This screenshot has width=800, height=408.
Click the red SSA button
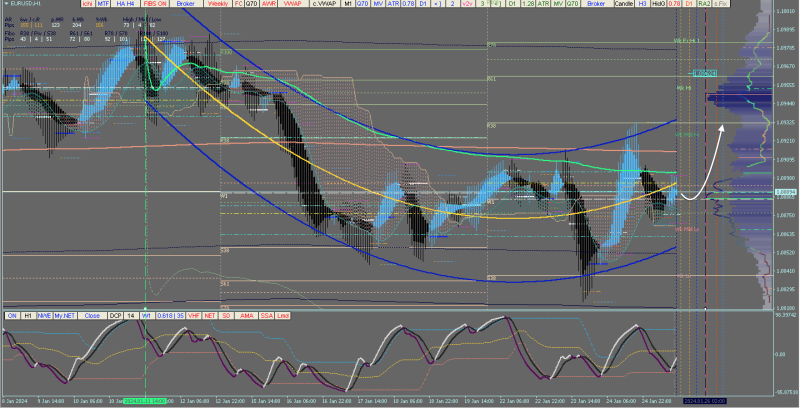[267, 316]
